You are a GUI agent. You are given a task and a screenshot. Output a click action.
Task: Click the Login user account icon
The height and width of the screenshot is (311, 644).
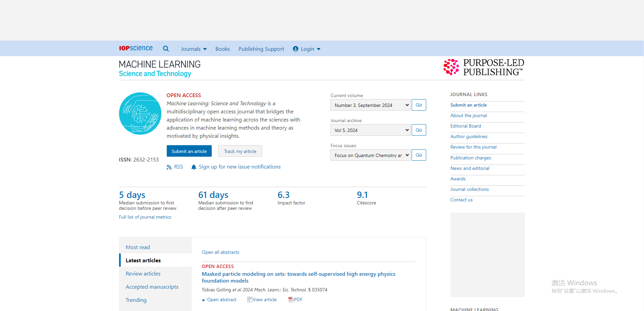[296, 49]
